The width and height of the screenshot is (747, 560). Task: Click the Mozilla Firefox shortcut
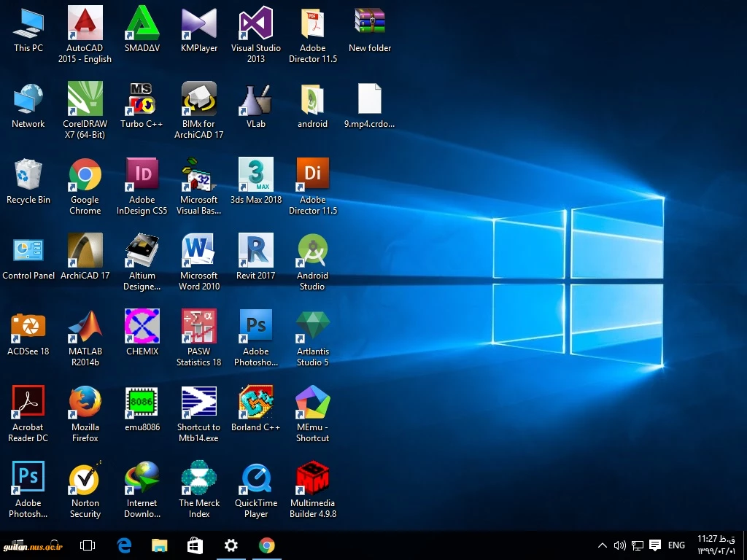(85, 413)
